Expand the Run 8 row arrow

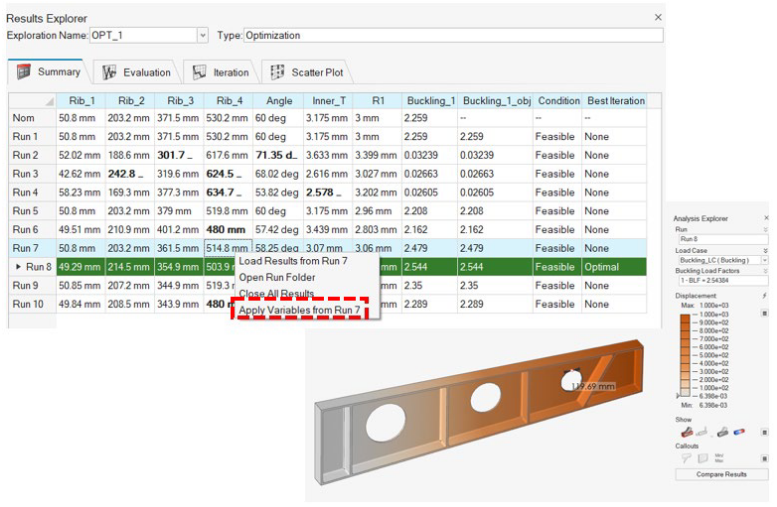click(x=19, y=267)
